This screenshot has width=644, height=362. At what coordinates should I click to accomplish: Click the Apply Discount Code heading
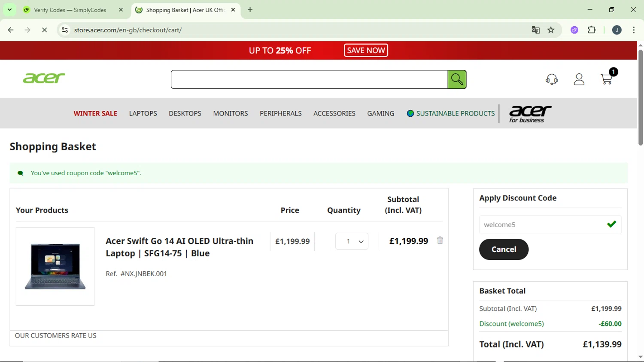(518, 198)
